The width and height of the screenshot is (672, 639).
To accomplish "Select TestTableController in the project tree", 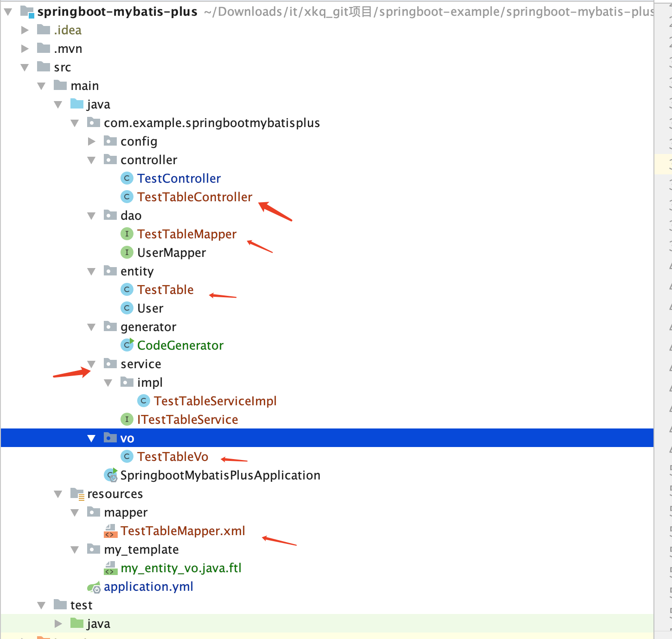I will point(195,197).
